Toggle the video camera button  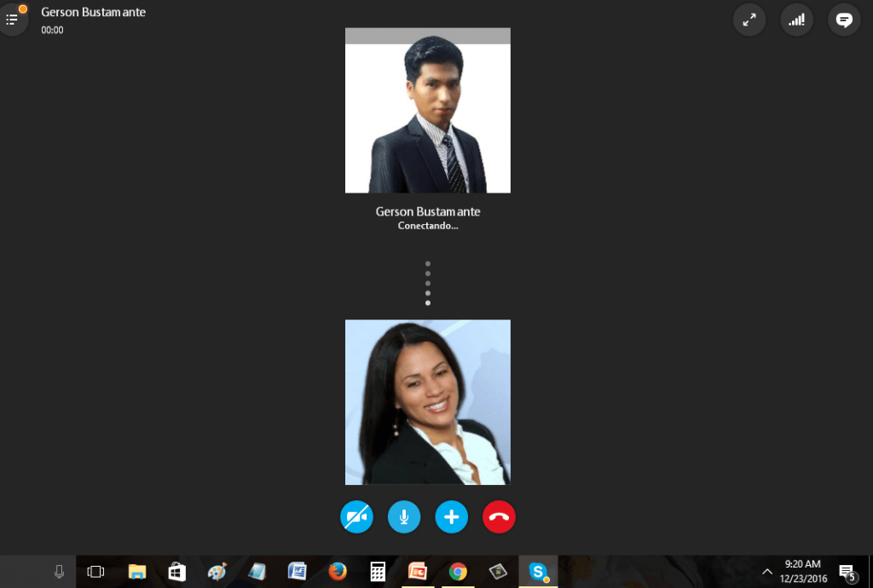point(356,516)
